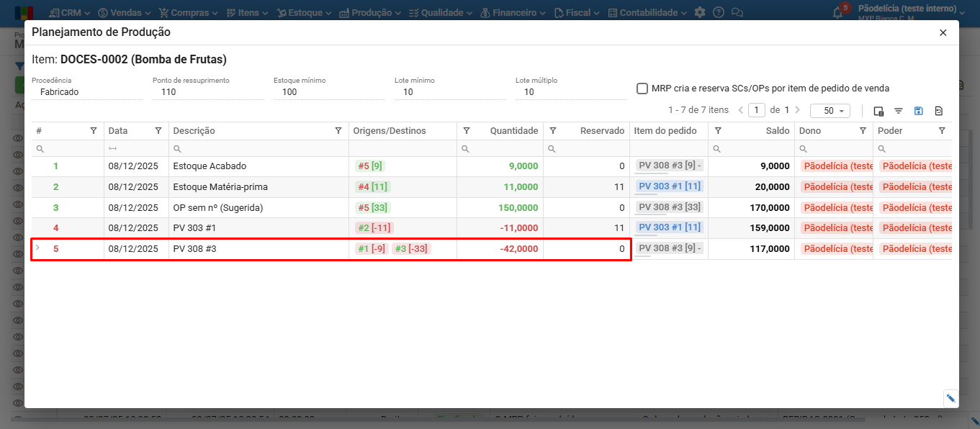
Task: Click the PV 303 #1 [11] tag in row 2
Action: pos(669,186)
